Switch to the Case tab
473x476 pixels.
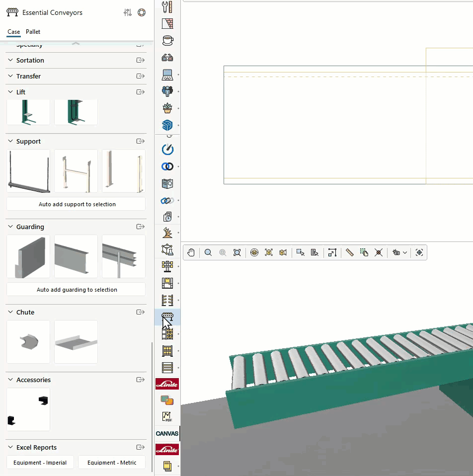pos(13,32)
